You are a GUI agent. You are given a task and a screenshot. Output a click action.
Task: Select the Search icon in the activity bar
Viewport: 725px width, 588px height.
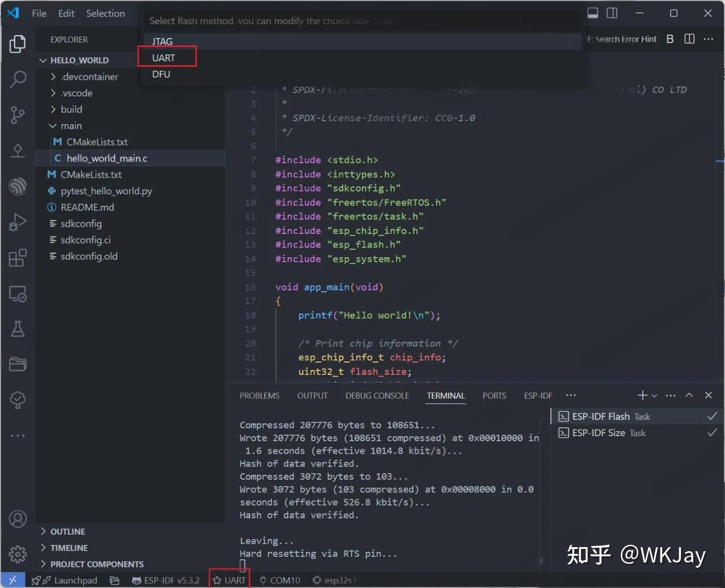coord(18,79)
